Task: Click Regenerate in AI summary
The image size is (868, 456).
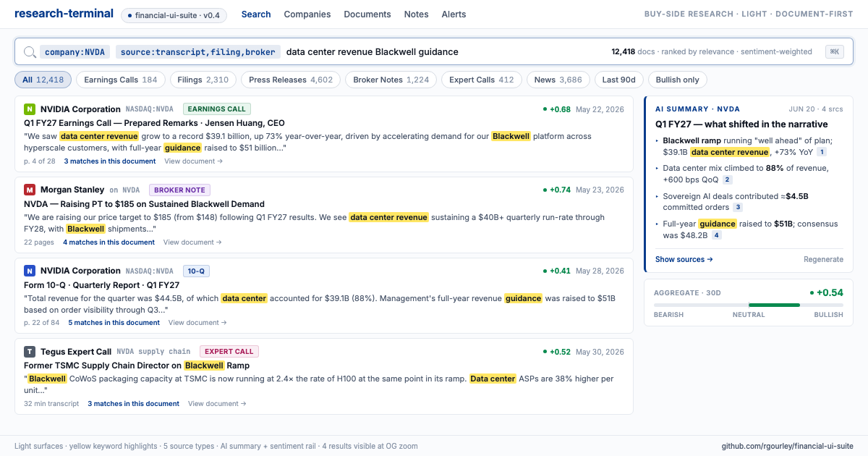Action: click(x=823, y=259)
